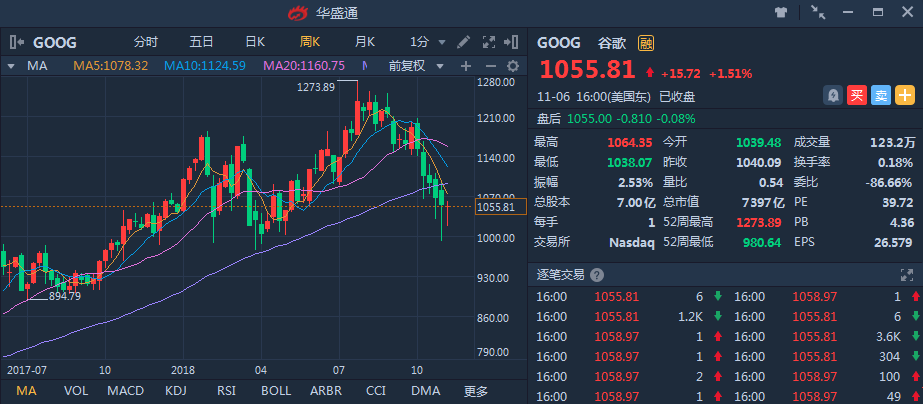The width and height of the screenshot is (923, 404).
Task: Click the MA5:1078.32 label
Action: click(x=111, y=66)
